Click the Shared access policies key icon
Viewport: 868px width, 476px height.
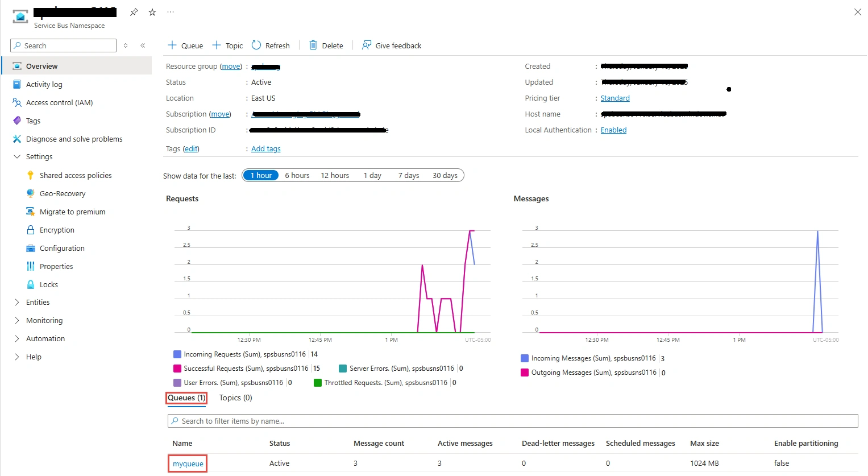click(31, 175)
